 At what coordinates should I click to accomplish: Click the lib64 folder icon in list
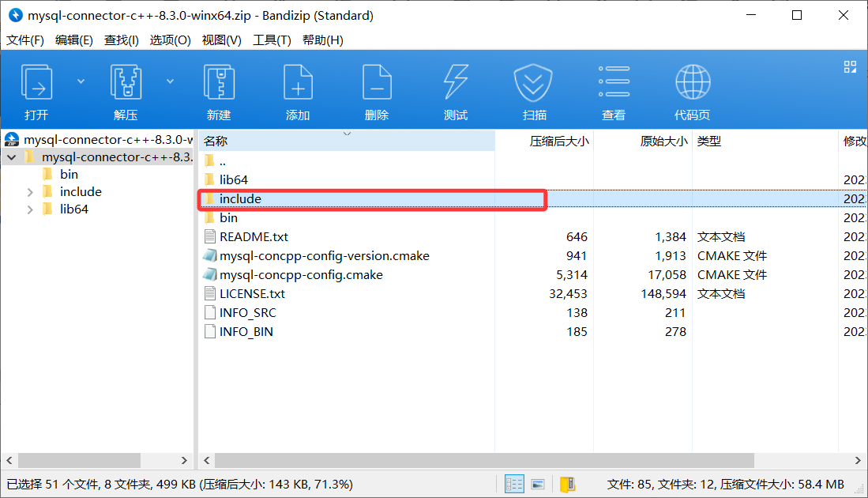click(209, 179)
